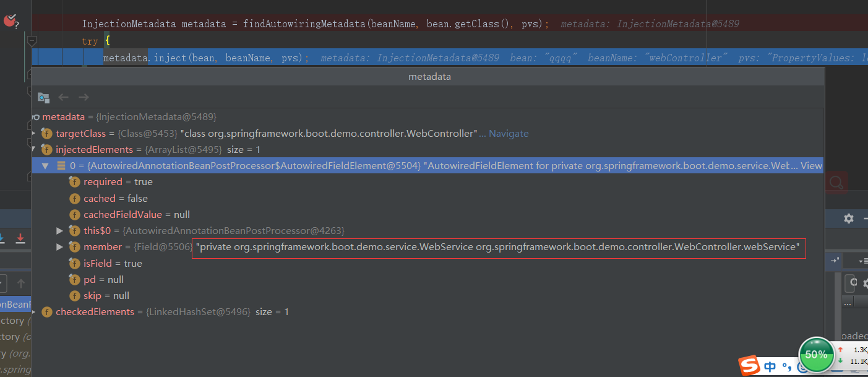The image size is (868, 377).
Task: Click metadata variable in highlighted code line
Action: point(126,58)
